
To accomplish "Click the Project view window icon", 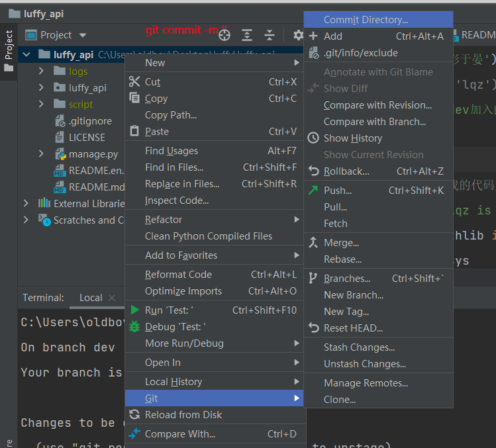I will pos(31,35).
